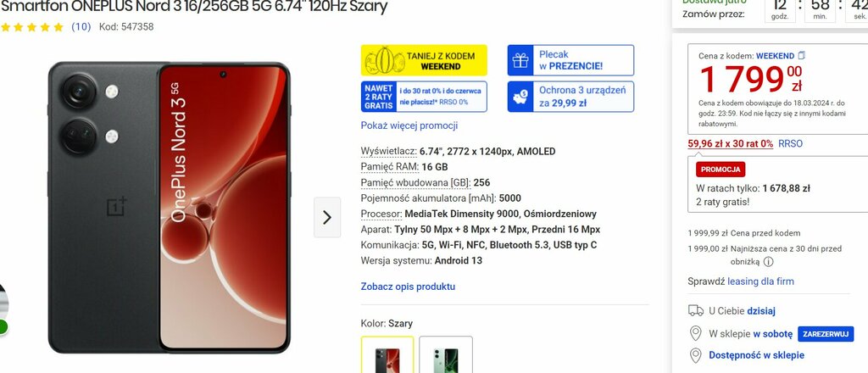Click the Nawet 2 raty gratis banner
Screen dimensions: 868x373
click(x=424, y=97)
